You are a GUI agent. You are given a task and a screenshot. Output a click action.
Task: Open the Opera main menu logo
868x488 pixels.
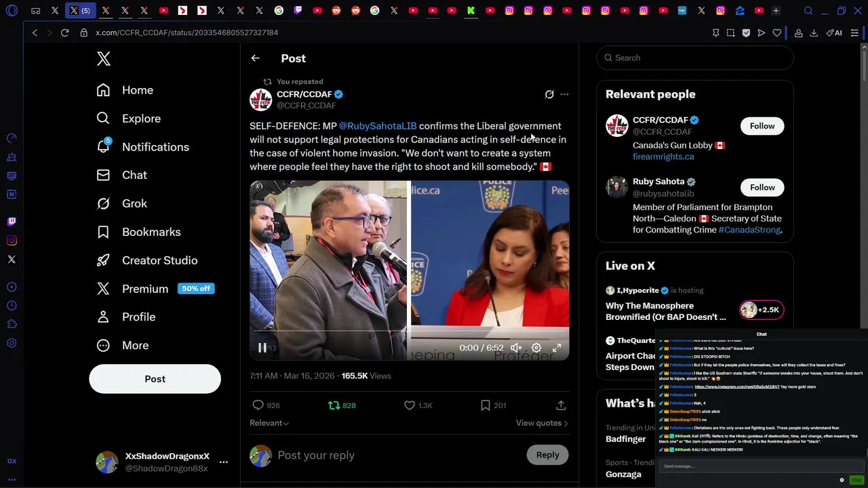(12, 11)
